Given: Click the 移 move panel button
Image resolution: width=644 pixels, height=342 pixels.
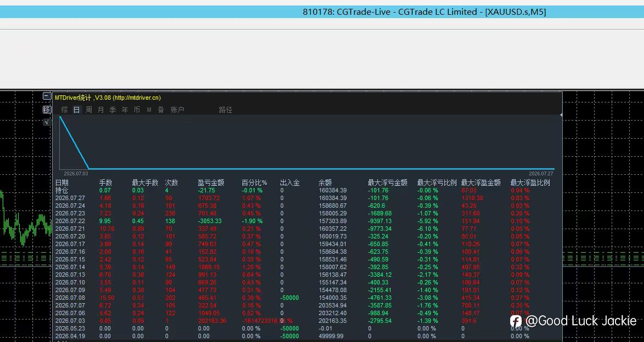Looking at the screenshot, I should [47, 110].
